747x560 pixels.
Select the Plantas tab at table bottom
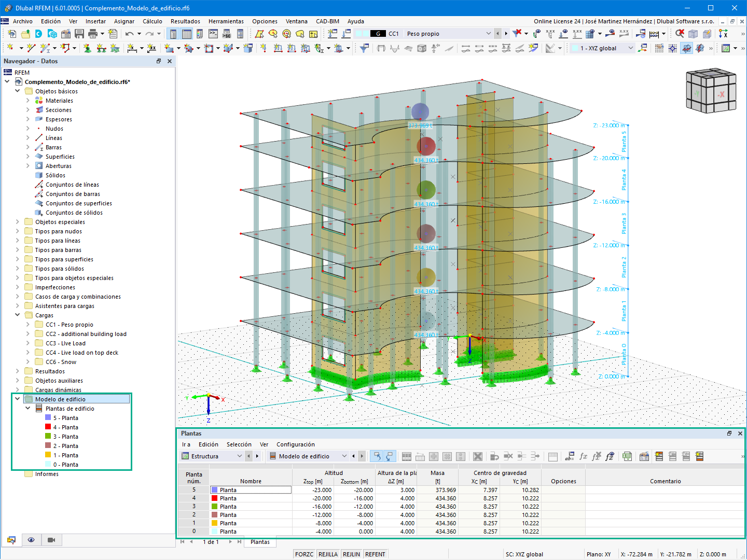click(x=260, y=542)
